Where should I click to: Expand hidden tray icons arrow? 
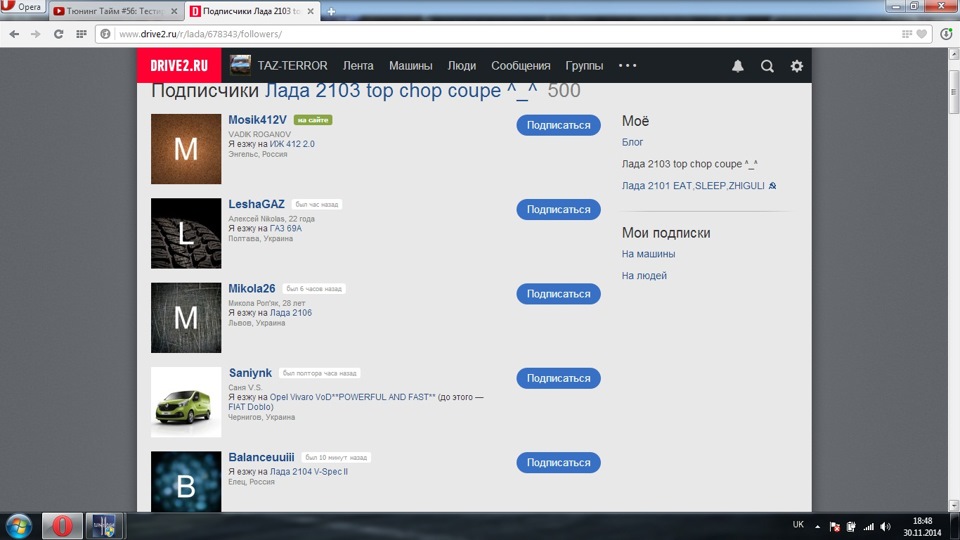point(817,527)
